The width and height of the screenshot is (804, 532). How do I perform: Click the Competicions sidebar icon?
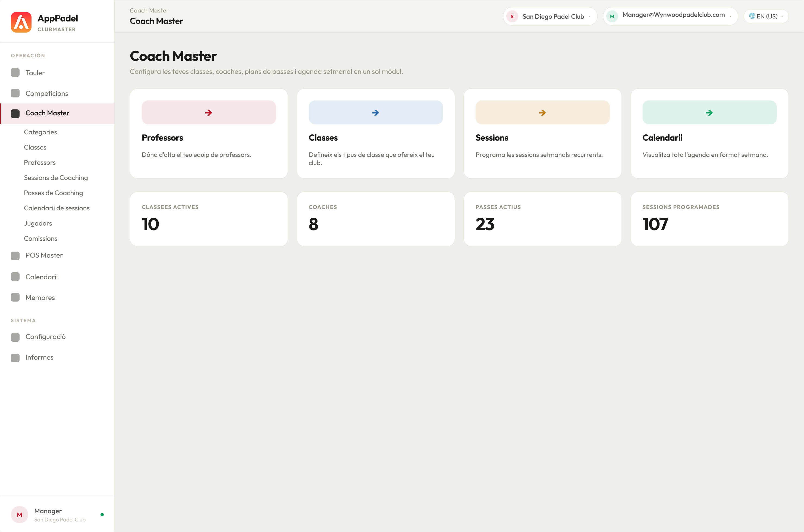pos(15,93)
